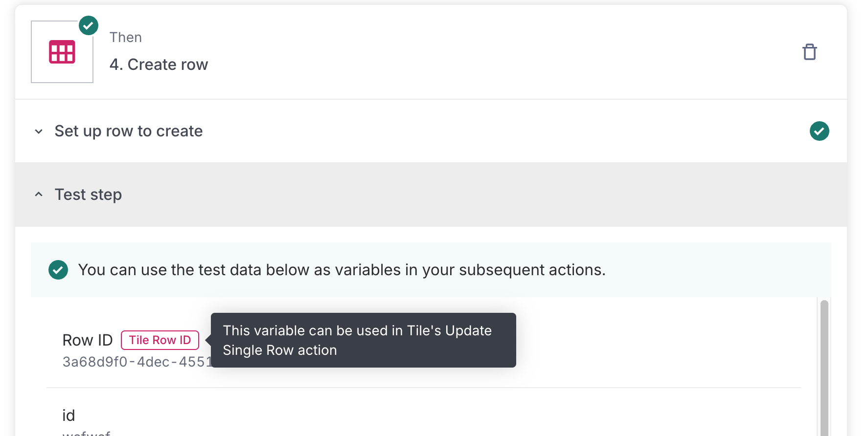The height and width of the screenshot is (436, 868).
Task: Click the "4. Create row" step title
Action: point(159,65)
